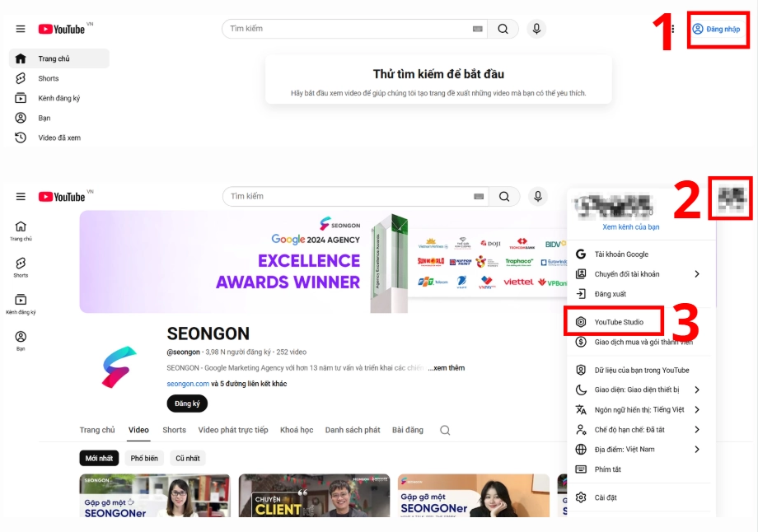
Task: Open Shorts in the expanded sidebar
Action: pos(59,78)
